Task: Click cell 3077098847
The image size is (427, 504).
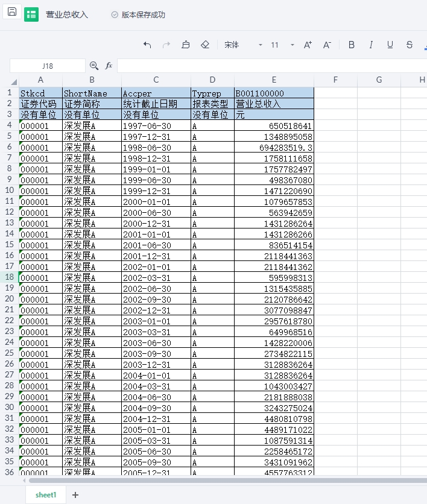Action: (x=274, y=310)
